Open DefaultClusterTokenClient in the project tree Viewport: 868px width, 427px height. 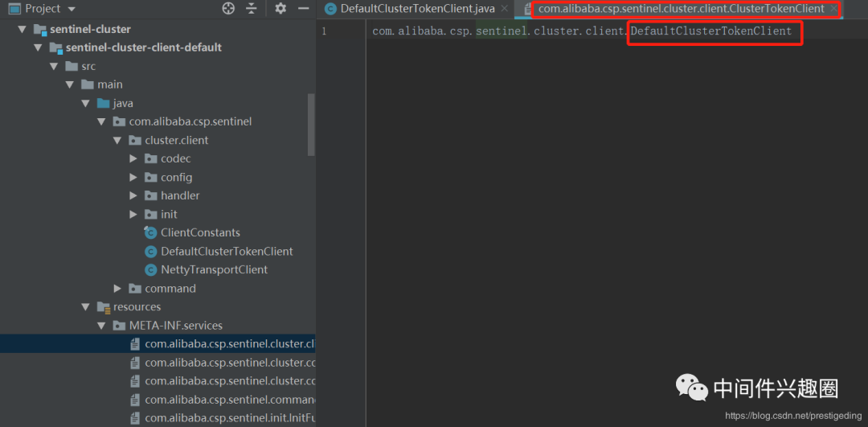coord(227,252)
